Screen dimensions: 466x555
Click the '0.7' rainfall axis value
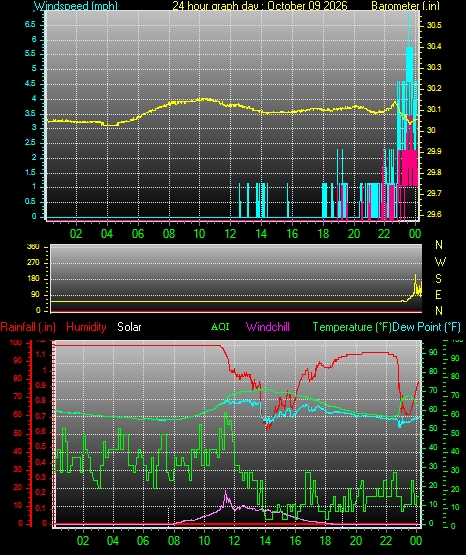[x=41, y=416]
